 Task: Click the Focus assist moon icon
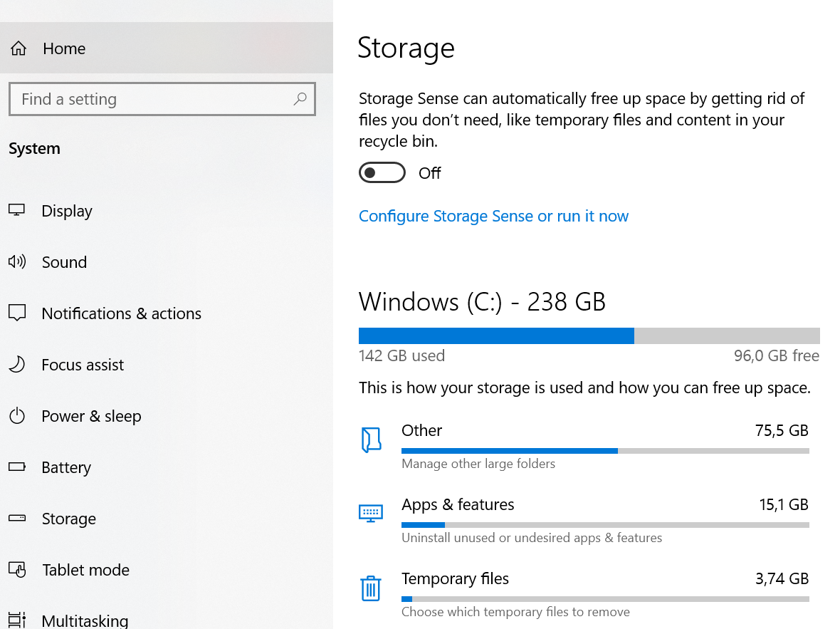pos(16,364)
